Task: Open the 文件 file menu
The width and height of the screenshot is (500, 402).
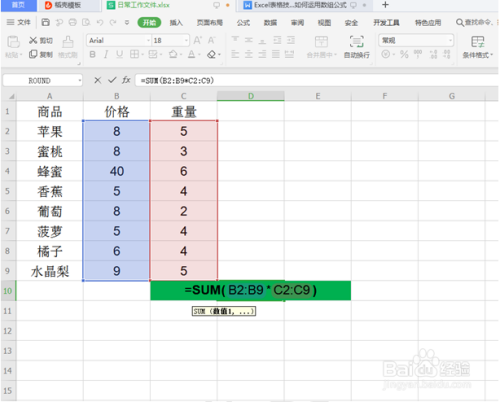Action: pyautogui.click(x=19, y=22)
